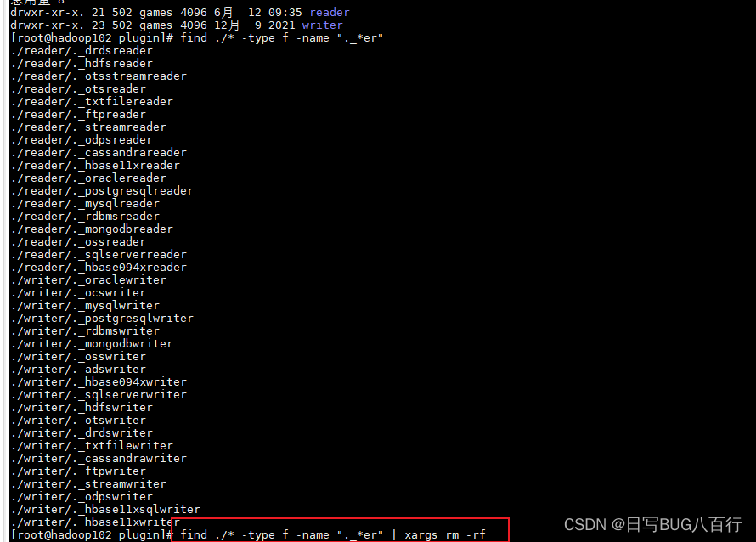Click the ./writer/._mongodbwriter line
Screen dimensions: 756x542
[92, 344]
